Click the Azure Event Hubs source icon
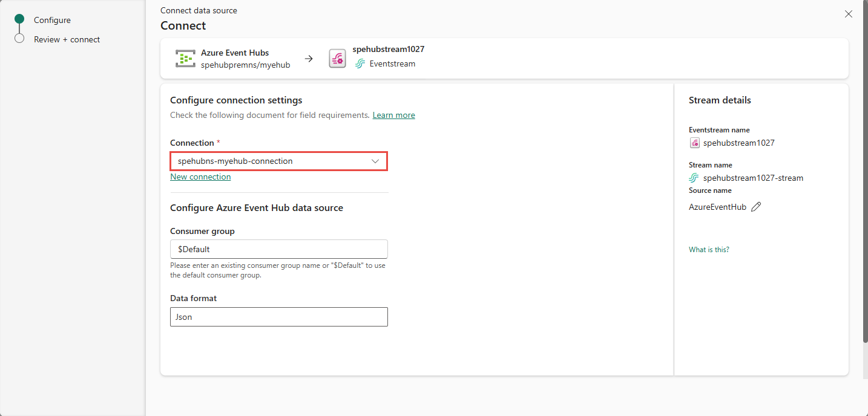Viewport: 868px width, 416px height. 185,59
